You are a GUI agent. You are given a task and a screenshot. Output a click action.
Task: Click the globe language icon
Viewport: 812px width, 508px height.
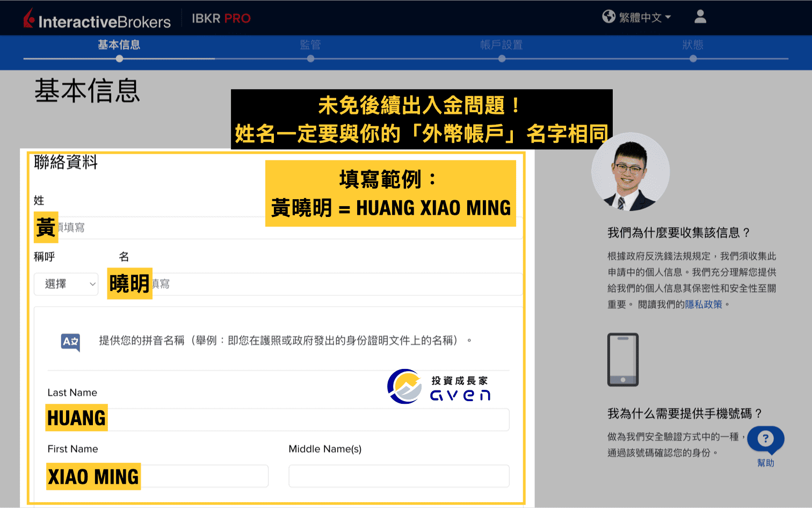click(x=608, y=17)
